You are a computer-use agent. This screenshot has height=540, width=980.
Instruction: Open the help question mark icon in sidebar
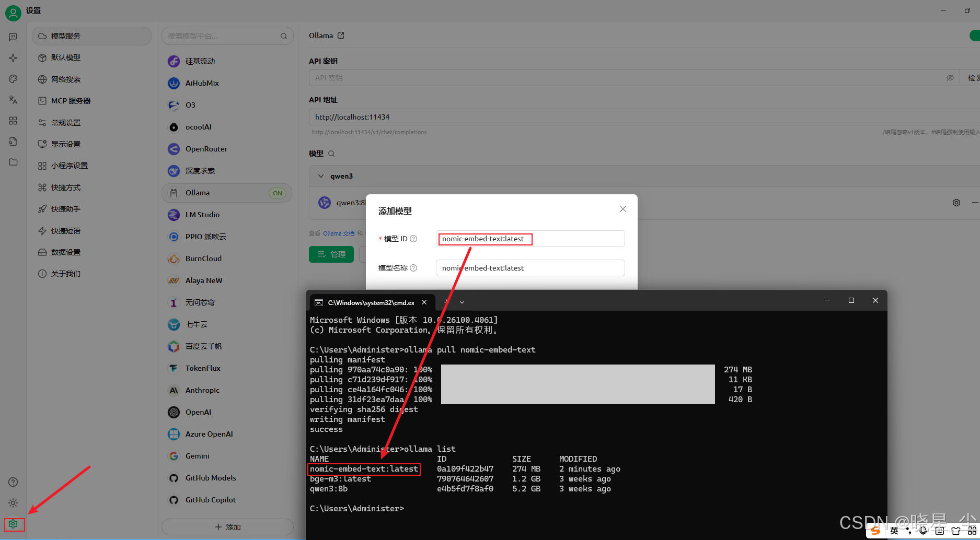point(13,482)
